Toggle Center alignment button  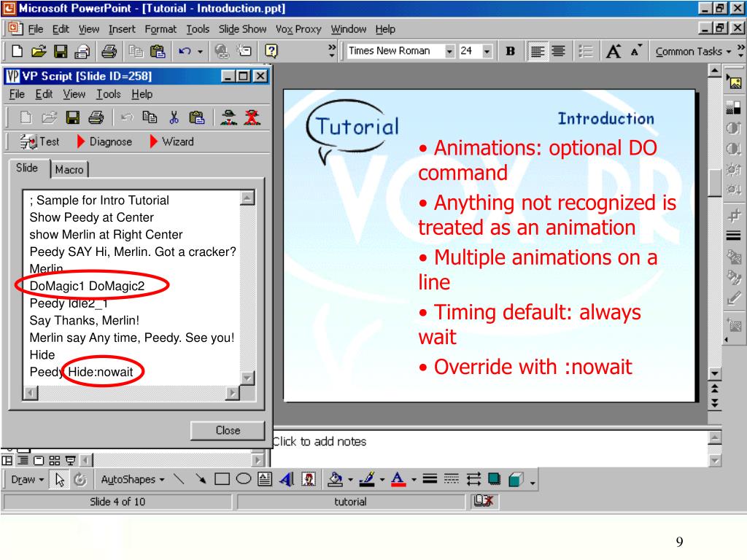click(x=558, y=51)
